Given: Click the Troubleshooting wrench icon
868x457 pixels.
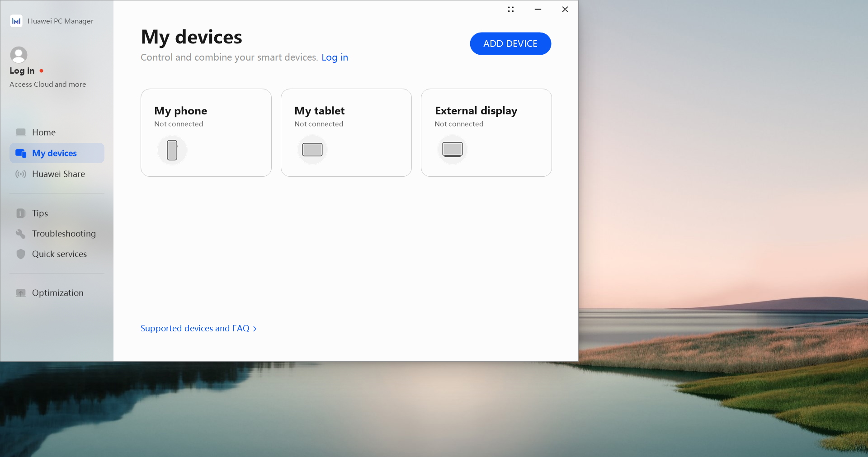Looking at the screenshot, I should [21, 234].
